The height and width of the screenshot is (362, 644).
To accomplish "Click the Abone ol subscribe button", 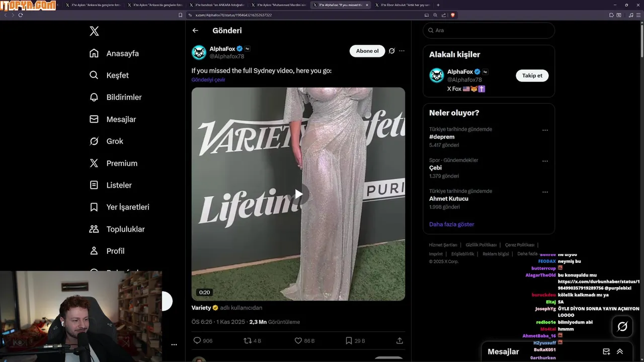I will click(367, 51).
